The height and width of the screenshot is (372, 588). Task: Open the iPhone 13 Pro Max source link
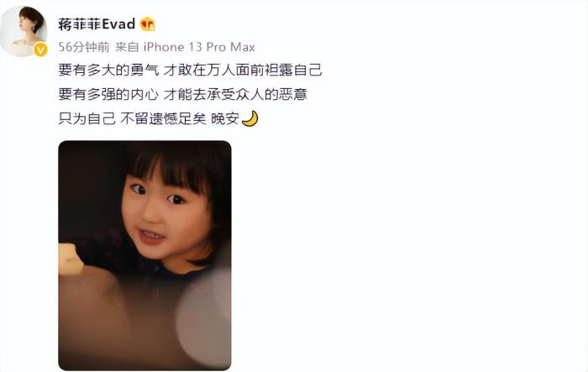(x=199, y=47)
